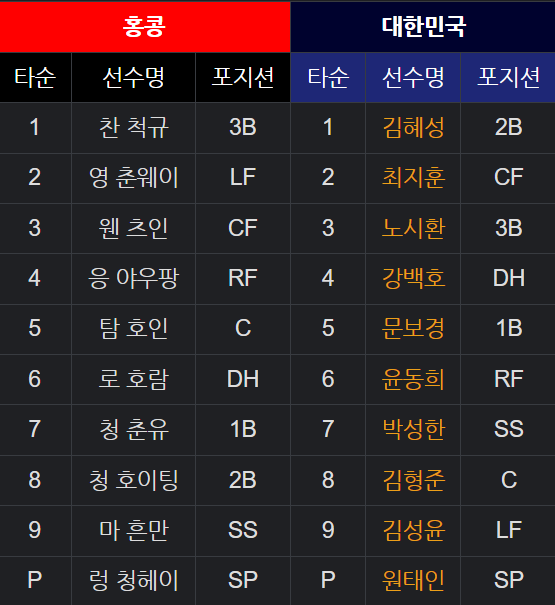Click LF position next to 김성윤
The height and width of the screenshot is (605, 555).
tap(508, 530)
